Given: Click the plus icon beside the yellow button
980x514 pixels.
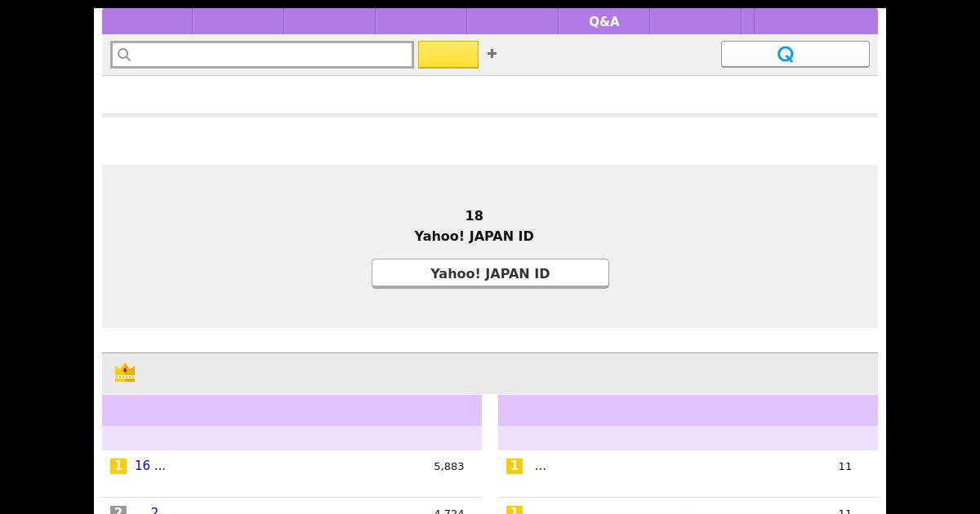Looking at the screenshot, I should 492,54.
